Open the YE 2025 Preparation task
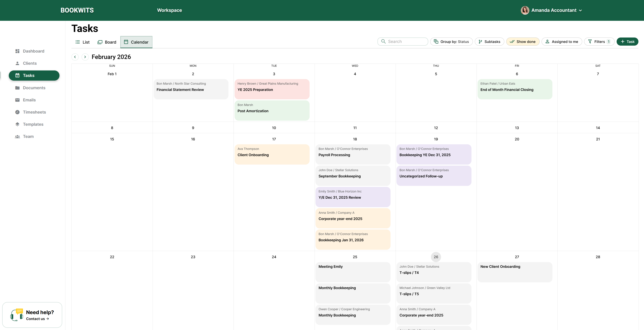This screenshot has width=644, height=330. [x=272, y=89]
